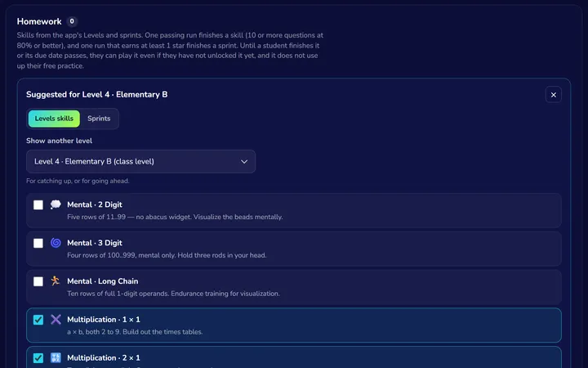Click the Homework description paragraph

tap(170, 51)
